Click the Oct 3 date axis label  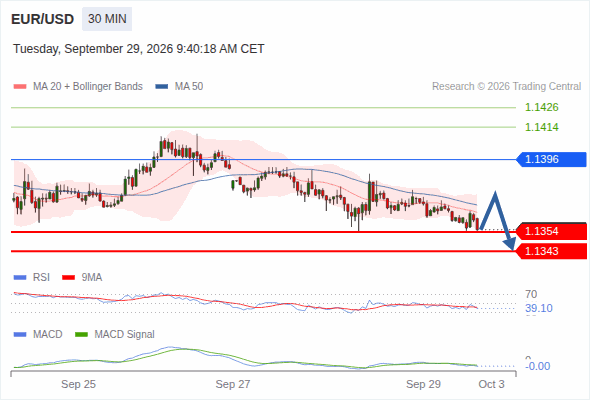pyautogui.click(x=491, y=384)
